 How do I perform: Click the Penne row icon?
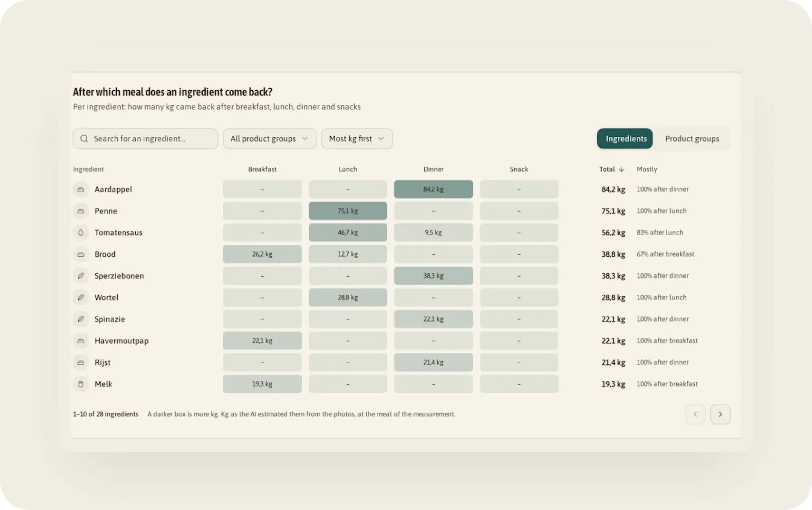(x=81, y=211)
